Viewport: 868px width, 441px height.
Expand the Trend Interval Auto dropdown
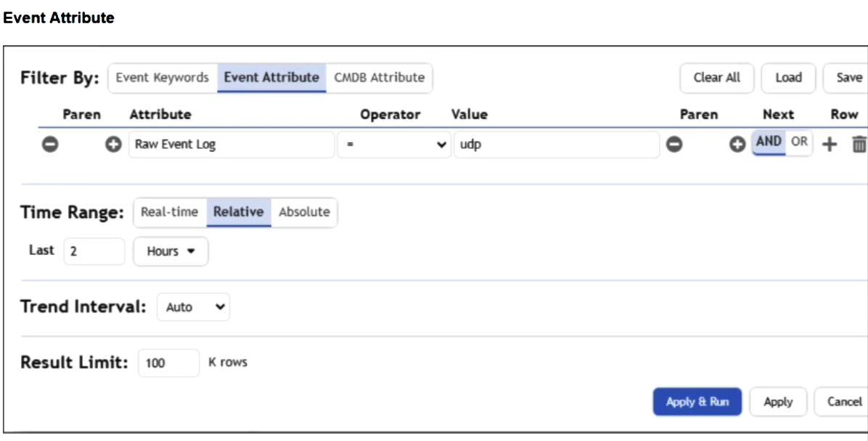193,307
